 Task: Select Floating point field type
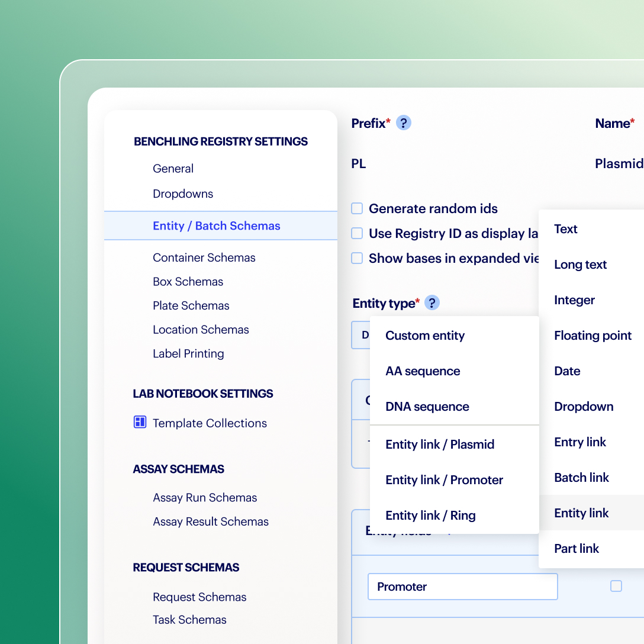point(591,336)
